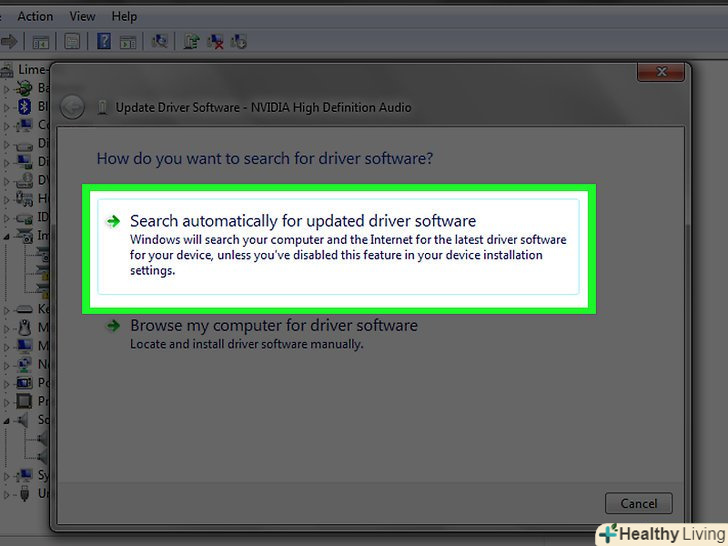The height and width of the screenshot is (546, 728).
Task: Collapse the Sound controllers tree node
Action: [6, 421]
